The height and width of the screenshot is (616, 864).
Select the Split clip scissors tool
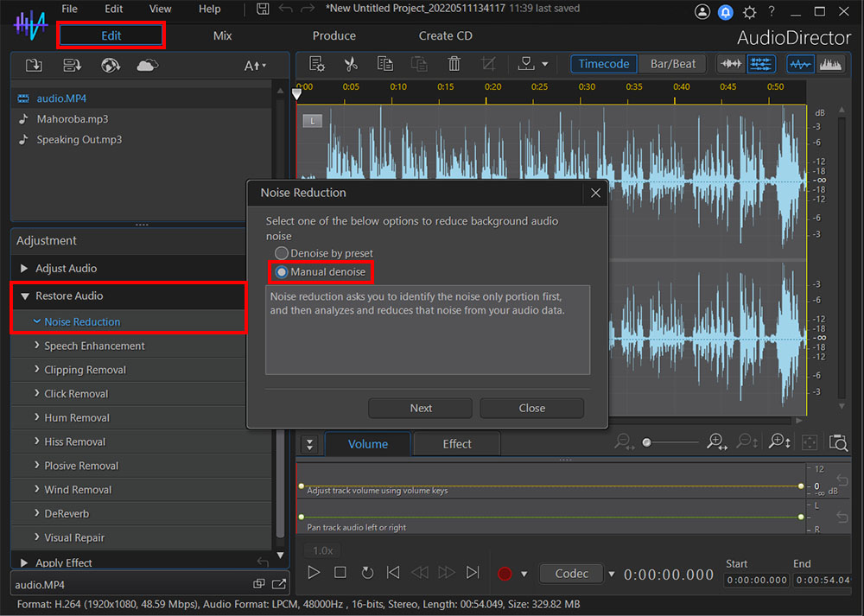click(x=352, y=64)
